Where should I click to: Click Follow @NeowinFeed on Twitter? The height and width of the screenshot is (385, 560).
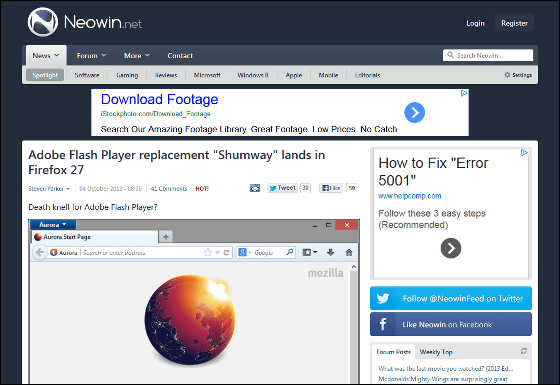point(451,298)
